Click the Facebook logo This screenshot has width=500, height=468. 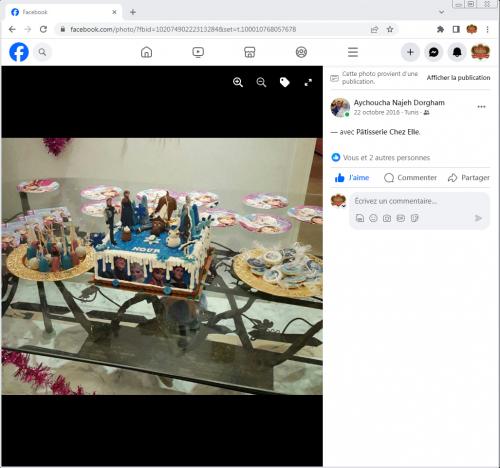19,52
